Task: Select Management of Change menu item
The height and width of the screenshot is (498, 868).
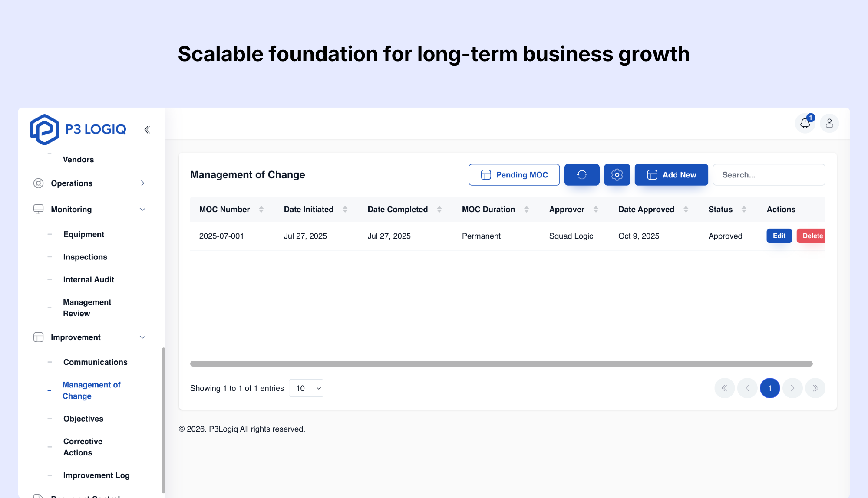Action: (91, 390)
